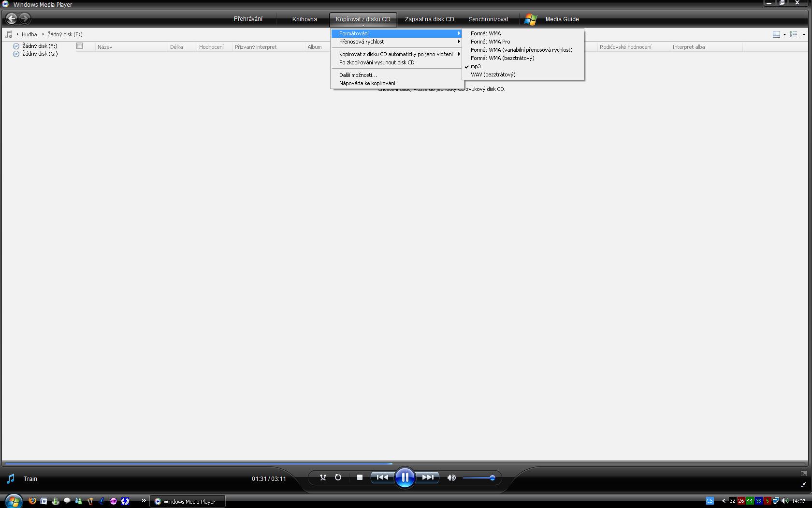
Task: Choose WAV (bezztrátový) format
Action: click(x=493, y=75)
